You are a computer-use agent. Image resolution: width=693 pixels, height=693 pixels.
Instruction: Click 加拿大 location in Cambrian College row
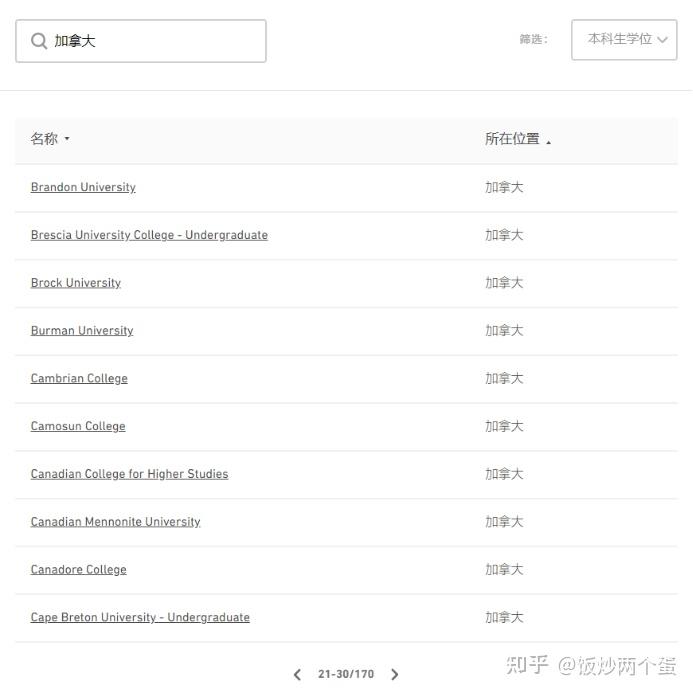(x=504, y=378)
